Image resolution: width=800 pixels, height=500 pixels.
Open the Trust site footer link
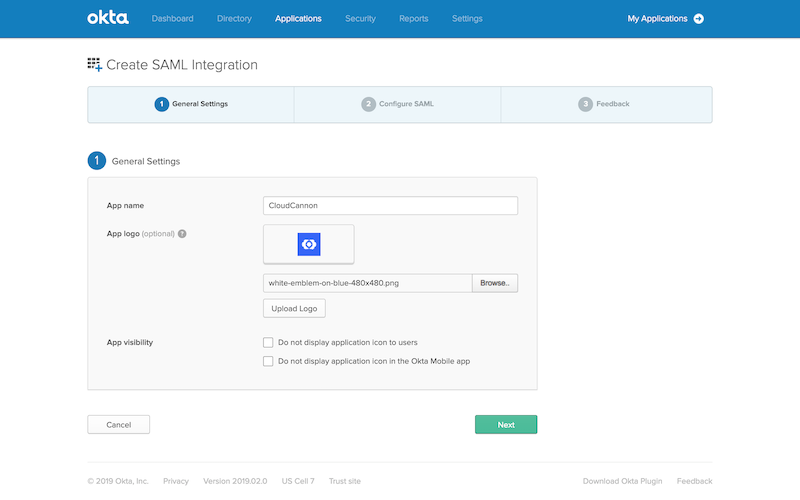coord(345,481)
